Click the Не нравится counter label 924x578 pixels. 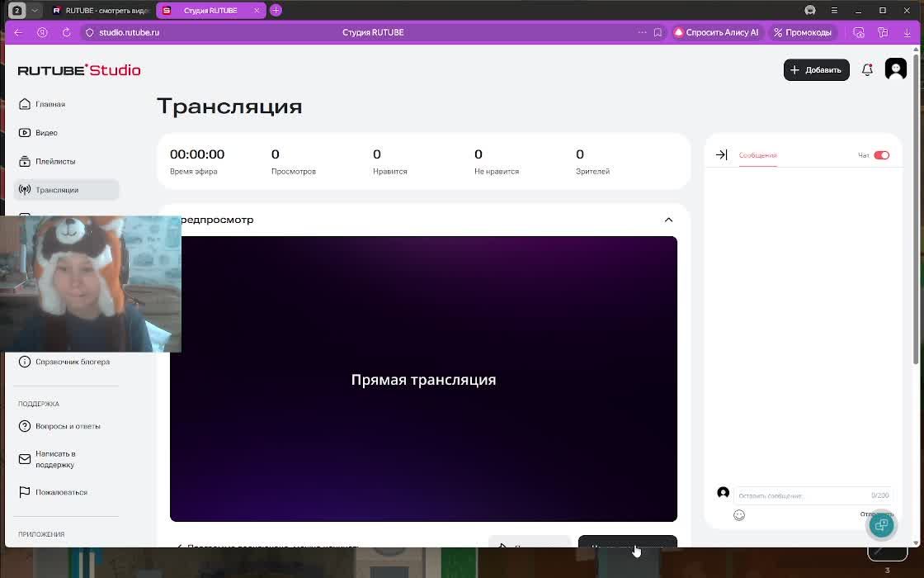[497, 172]
